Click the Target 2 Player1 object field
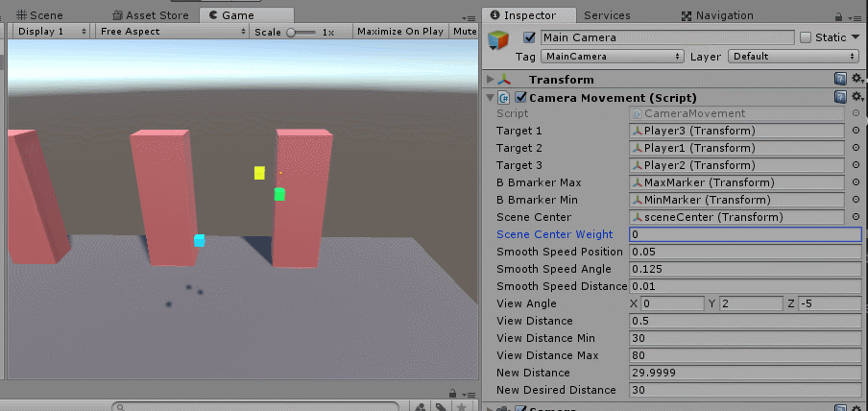Viewport: 868px width, 411px height. [736, 148]
